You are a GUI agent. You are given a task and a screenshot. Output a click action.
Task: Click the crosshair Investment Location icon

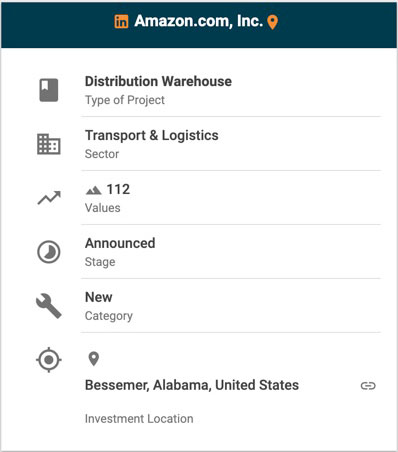click(49, 360)
